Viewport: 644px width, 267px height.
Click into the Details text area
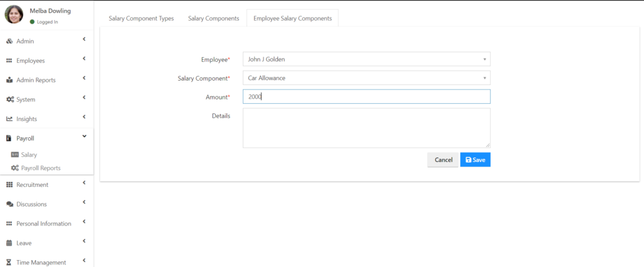pyautogui.click(x=366, y=128)
